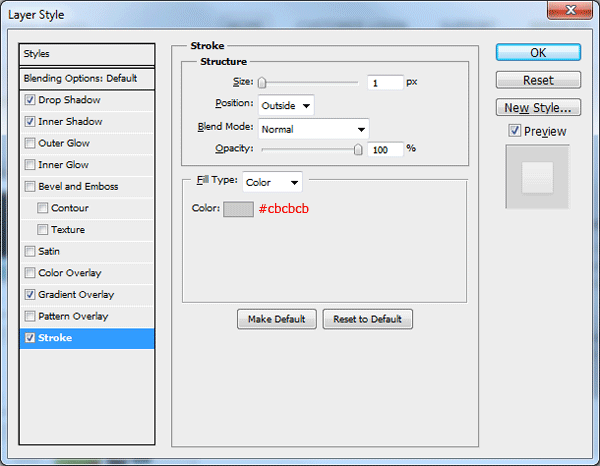
Task: Toggle the Preview checkbox
Action: [515, 131]
